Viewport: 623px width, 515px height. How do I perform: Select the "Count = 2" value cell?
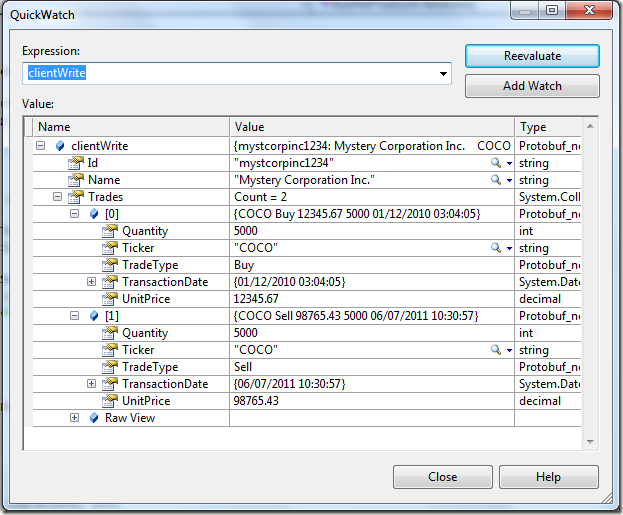point(372,197)
